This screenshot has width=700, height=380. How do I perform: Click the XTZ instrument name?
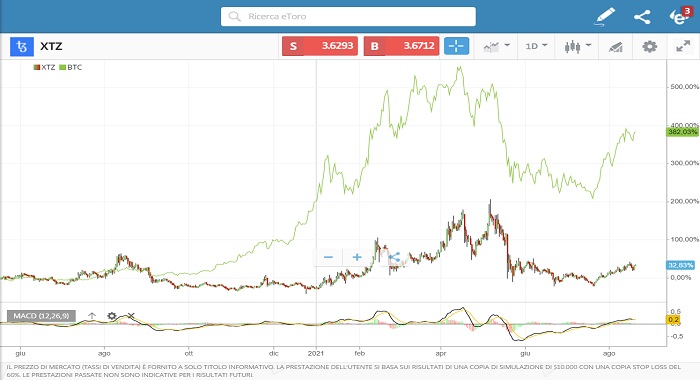pos(51,46)
